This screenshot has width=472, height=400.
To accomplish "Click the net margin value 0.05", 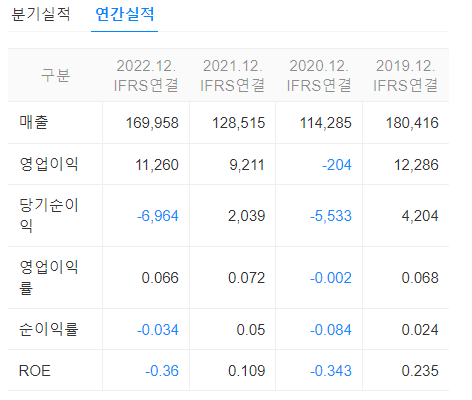I will [x=251, y=330].
